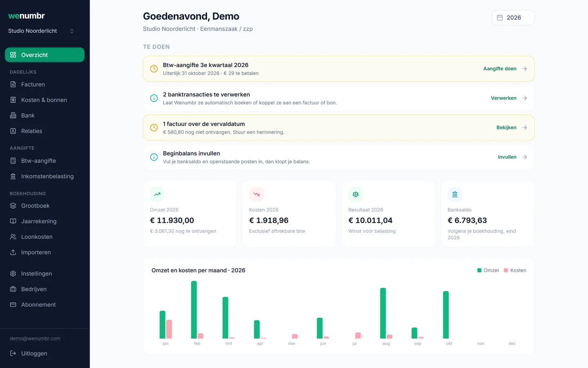This screenshot has height=368, width=588.
Task: Click the Uitloggen logout icon
Action: click(13, 353)
